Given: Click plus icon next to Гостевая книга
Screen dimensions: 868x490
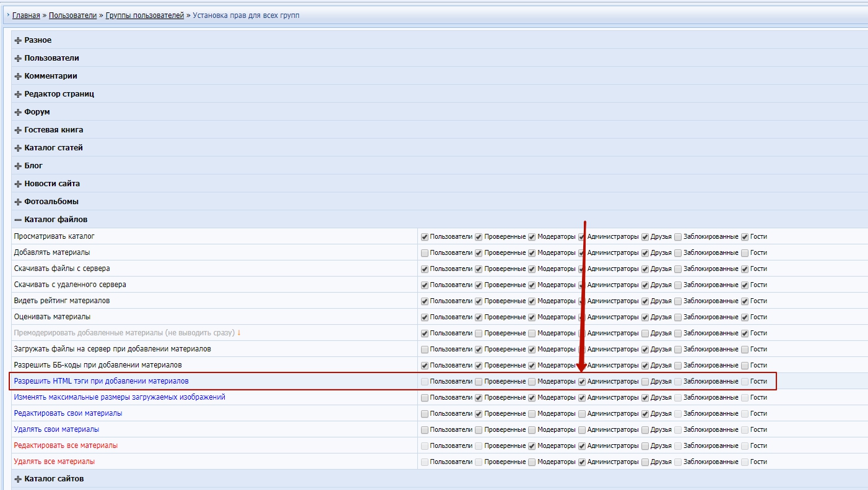Looking at the screenshot, I should point(18,130).
